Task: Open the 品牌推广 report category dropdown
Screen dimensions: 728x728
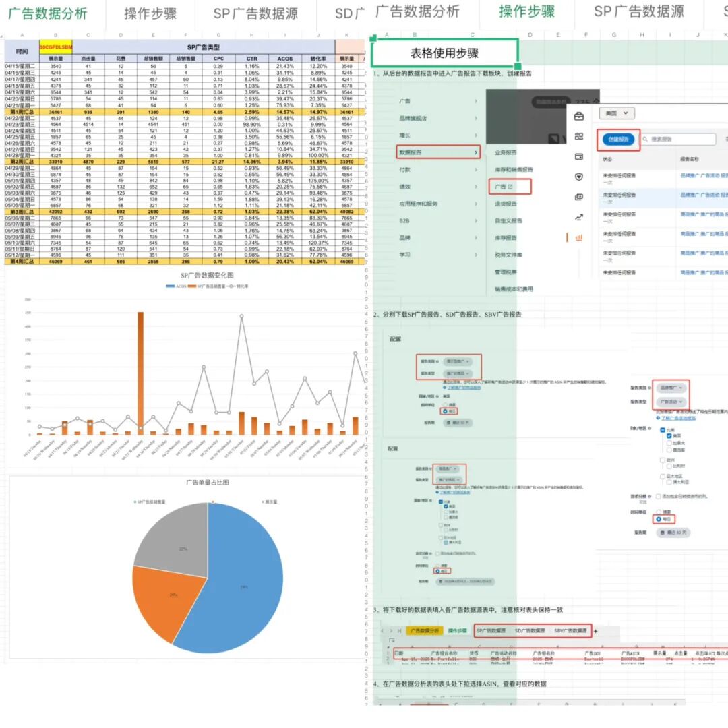Action: point(673,388)
